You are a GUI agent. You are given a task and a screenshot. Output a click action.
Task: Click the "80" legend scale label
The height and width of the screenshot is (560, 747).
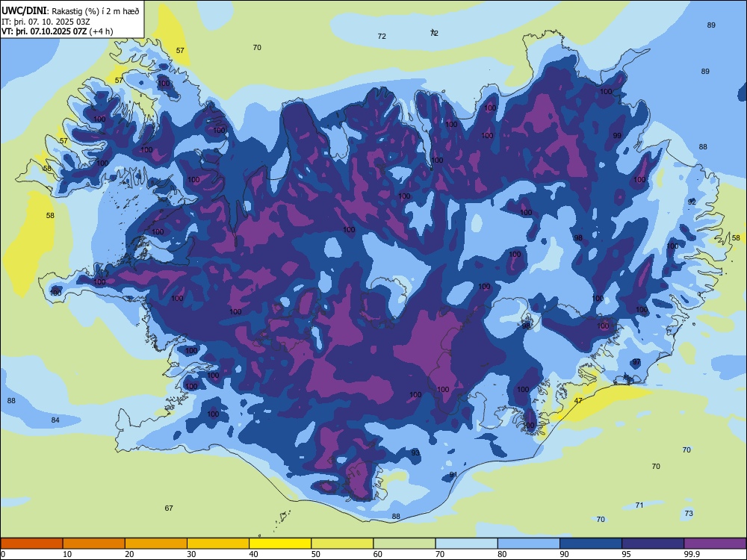point(502,554)
